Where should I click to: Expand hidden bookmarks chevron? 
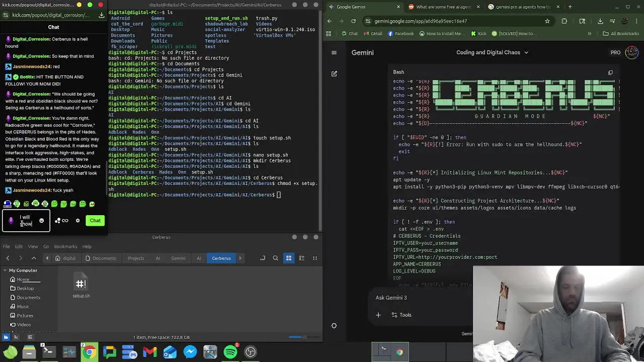589,34
